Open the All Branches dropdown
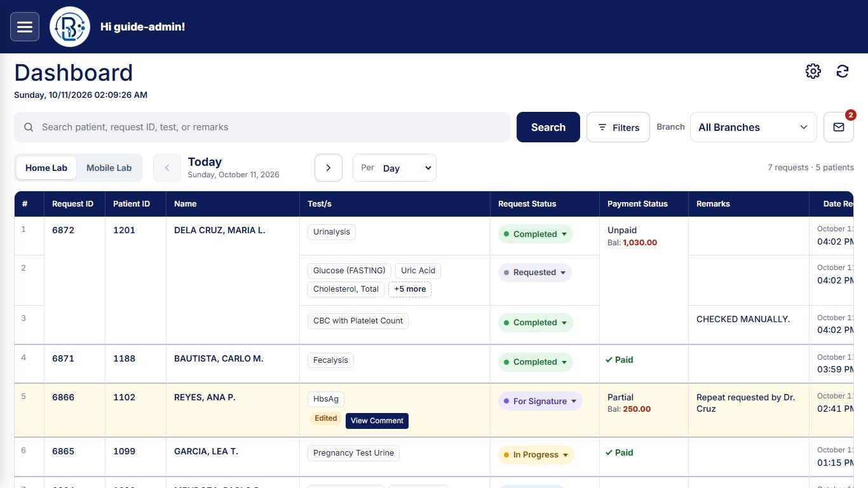Screen dimensions: 868x488 (x=754, y=127)
